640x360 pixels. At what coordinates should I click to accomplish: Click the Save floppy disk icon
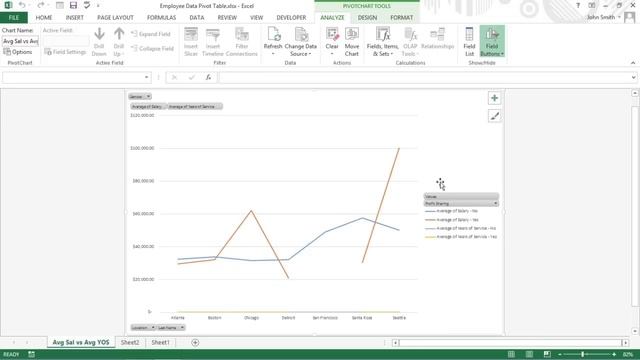pos(73,5)
